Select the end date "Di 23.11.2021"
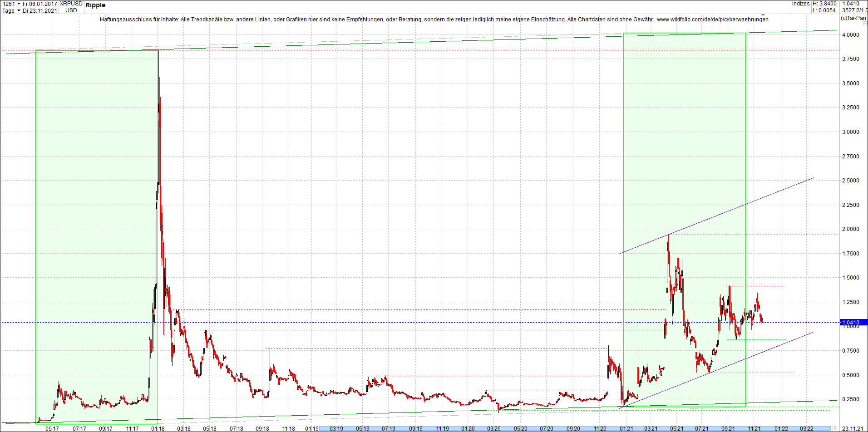Image resolution: width=868 pixels, height=432 pixels. pos(40,10)
